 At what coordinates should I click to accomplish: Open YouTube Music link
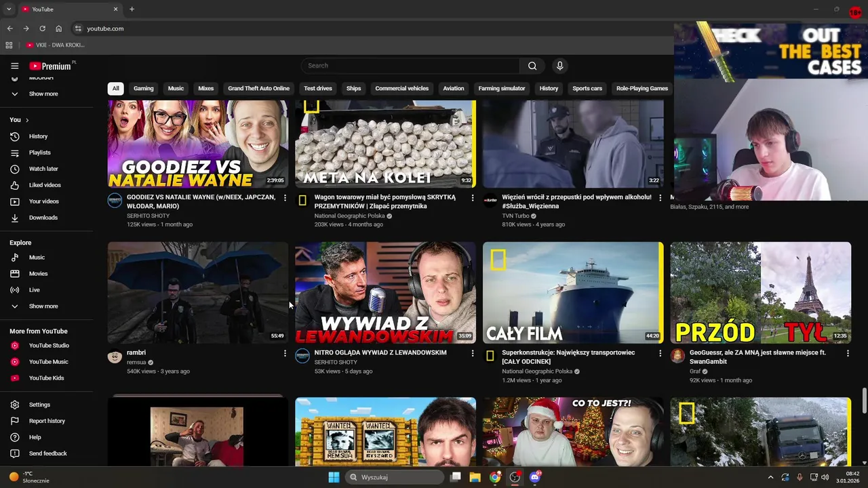[x=48, y=362]
